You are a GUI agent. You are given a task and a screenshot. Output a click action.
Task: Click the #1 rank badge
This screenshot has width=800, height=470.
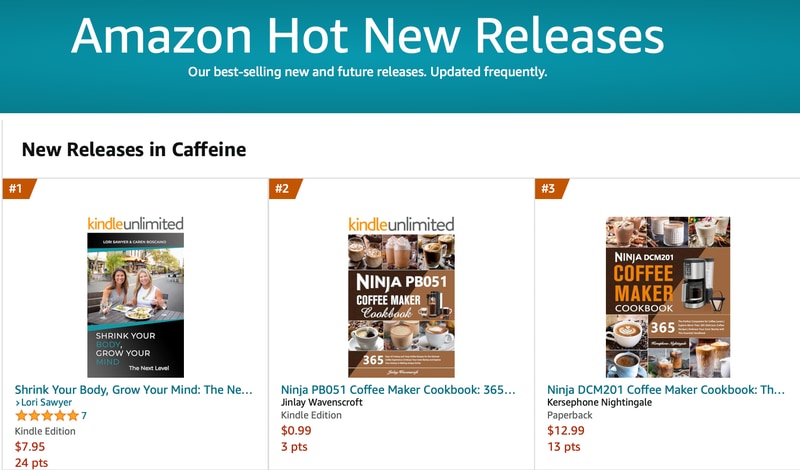tap(19, 189)
